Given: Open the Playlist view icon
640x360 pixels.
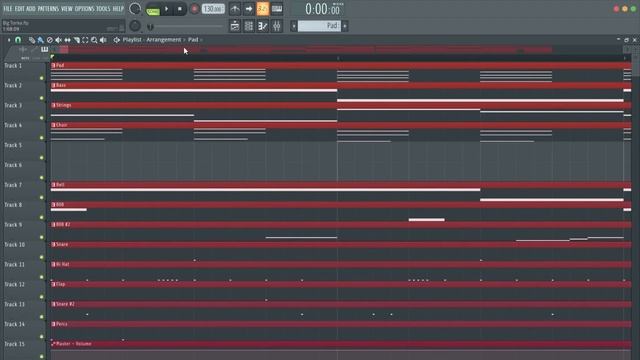Looking at the screenshot, I should [235, 26].
